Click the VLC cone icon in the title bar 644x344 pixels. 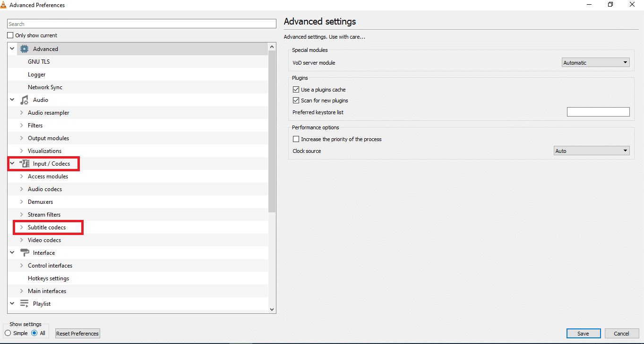(x=4, y=5)
